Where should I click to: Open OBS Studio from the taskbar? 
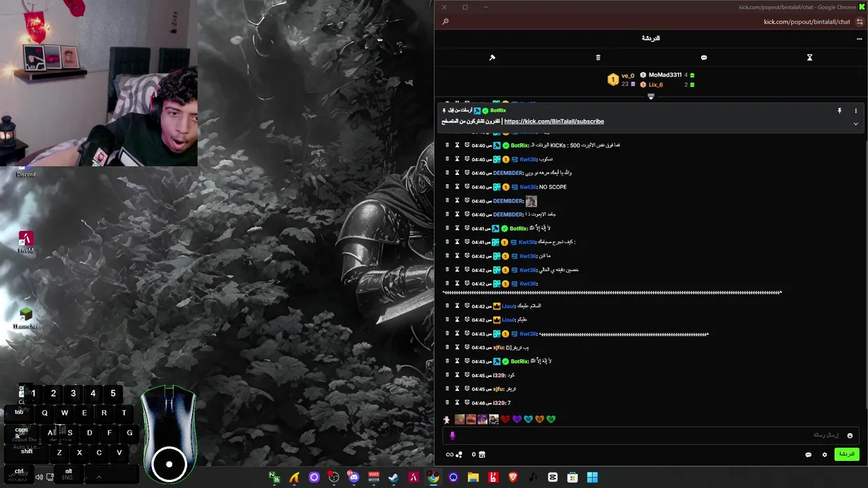(x=334, y=477)
